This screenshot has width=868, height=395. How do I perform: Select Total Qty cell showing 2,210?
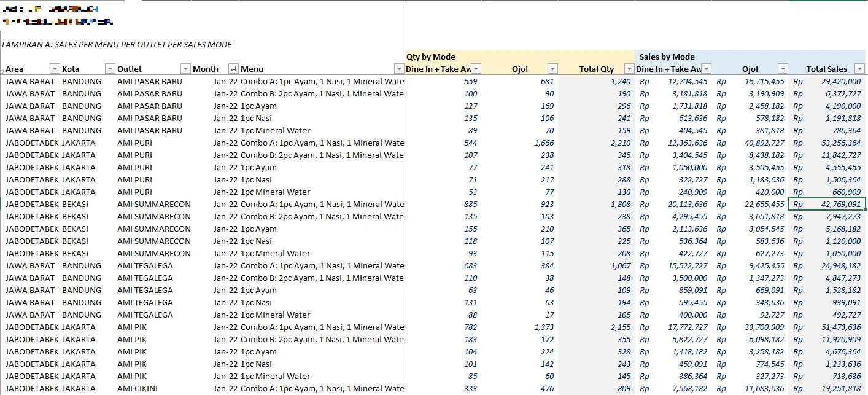click(x=597, y=143)
